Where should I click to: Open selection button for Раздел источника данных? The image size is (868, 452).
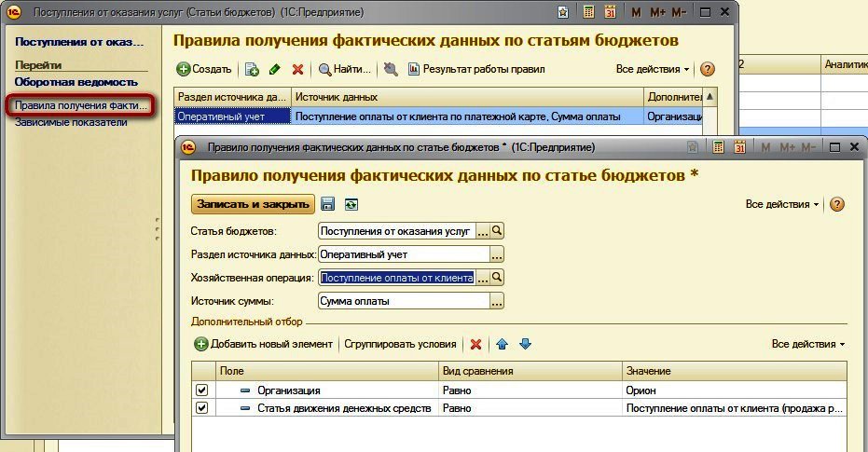click(497, 254)
